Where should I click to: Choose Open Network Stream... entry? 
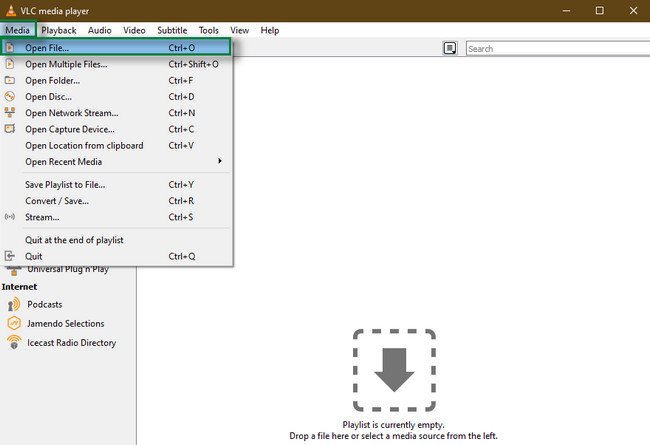click(116, 113)
